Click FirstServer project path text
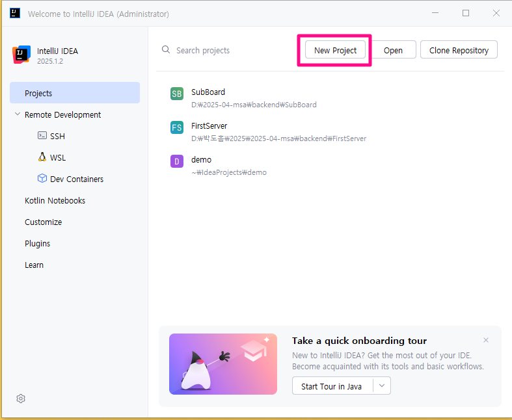 [x=278, y=138]
